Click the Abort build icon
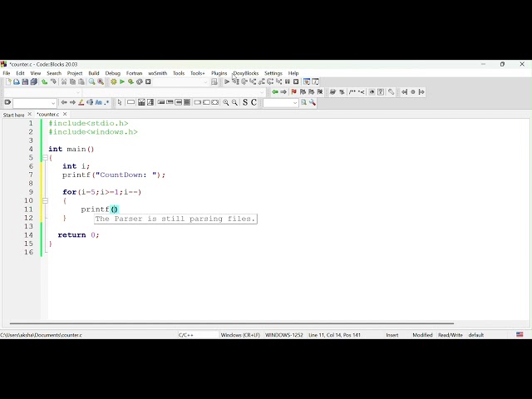532x399 pixels. pos(148,81)
